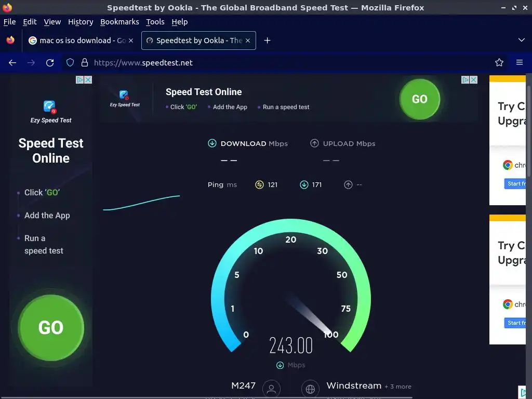Open the File menu
Viewport: 532px width, 399px height.
point(9,22)
